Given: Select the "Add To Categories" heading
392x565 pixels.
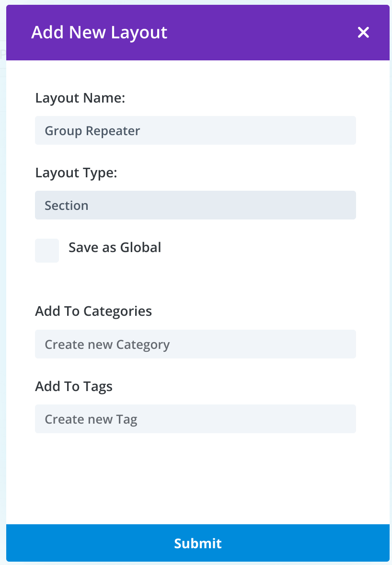Looking at the screenshot, I should pyautogui.click(x=93, y=311).
